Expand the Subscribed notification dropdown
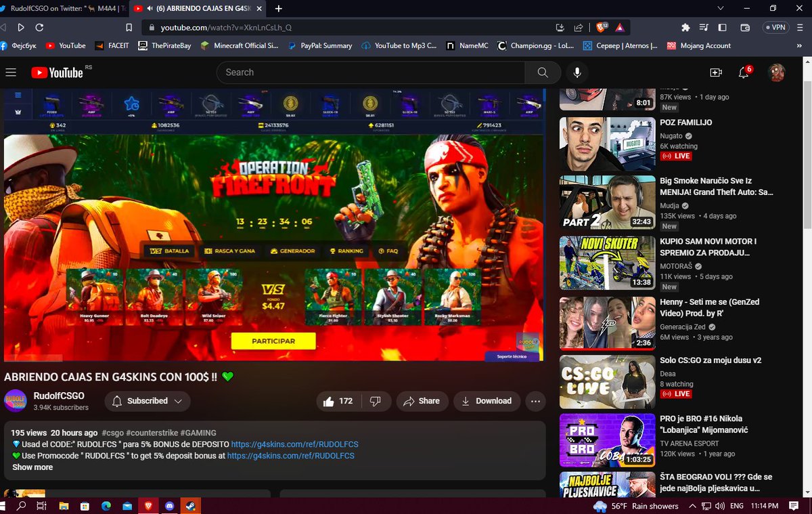The image size is (812, 514). (x=147, y=401)
